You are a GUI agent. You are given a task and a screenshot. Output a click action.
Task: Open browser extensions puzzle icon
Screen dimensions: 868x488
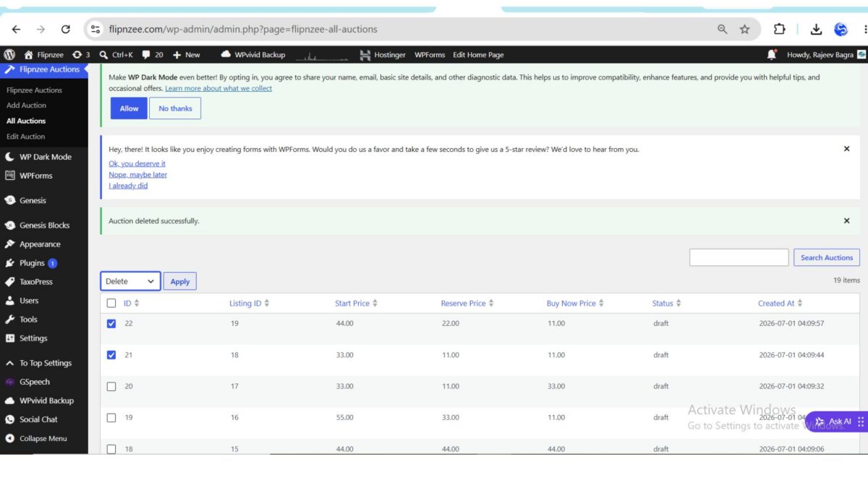[x=779, y=30]
